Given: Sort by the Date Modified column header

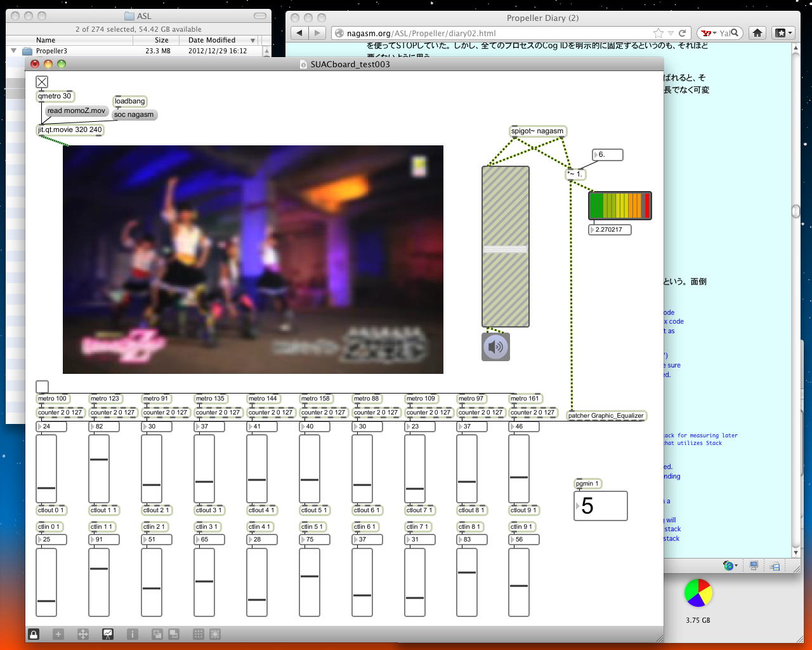Looking at the screenshot, I should pyautogui.click(x=213, y=40).
